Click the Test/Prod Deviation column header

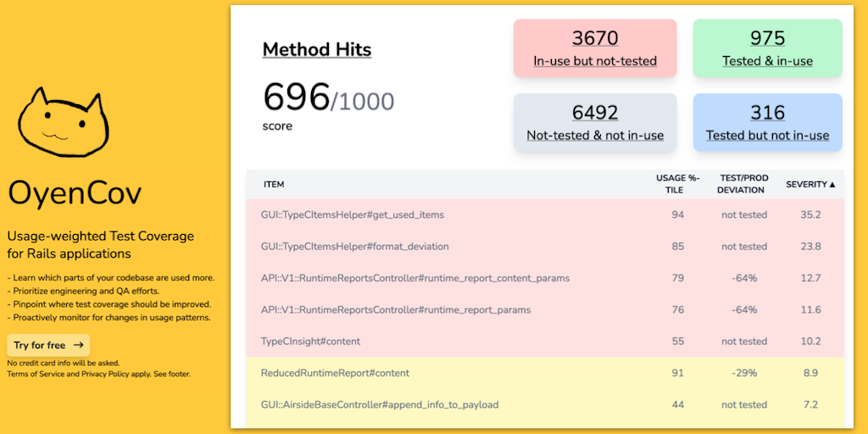pos(743,184)
